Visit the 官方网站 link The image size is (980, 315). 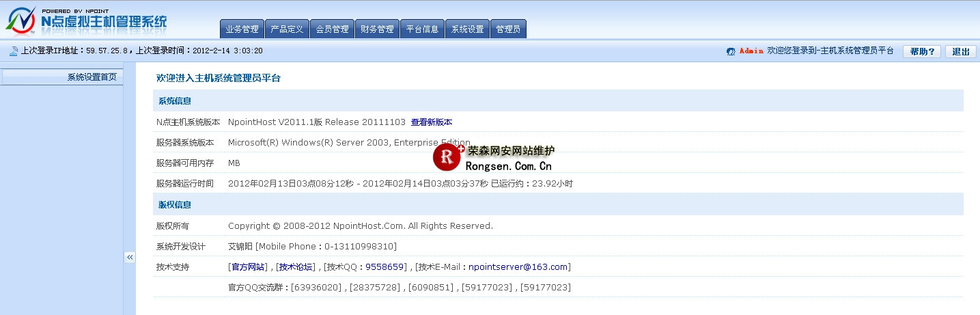coord(249,267)
